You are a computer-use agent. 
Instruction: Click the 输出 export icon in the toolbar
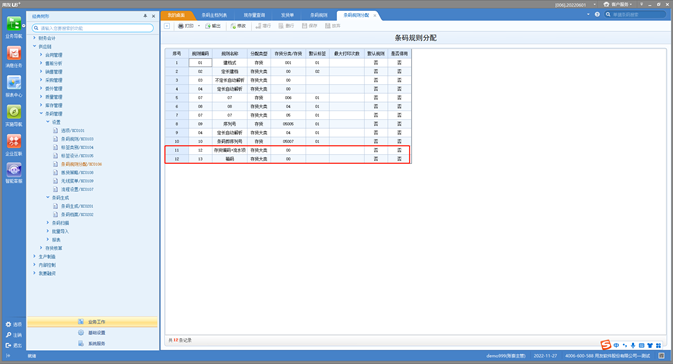pyautogui.click(x=208, y=26)
